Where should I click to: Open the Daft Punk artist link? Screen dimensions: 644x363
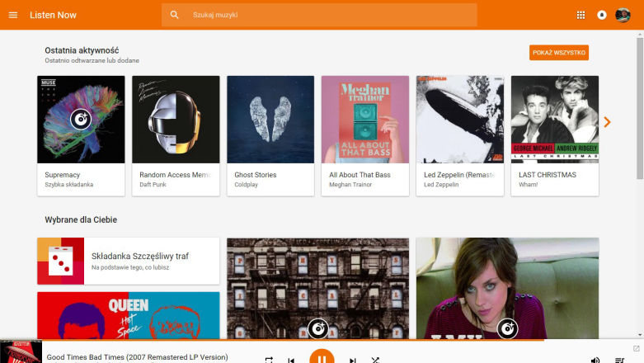click(x=153, y=185)
